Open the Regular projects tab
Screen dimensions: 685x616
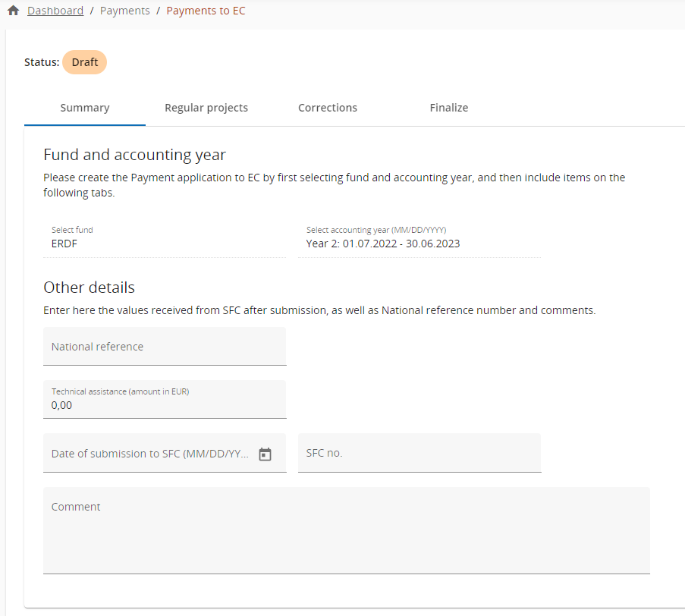(x=206, y=108)
